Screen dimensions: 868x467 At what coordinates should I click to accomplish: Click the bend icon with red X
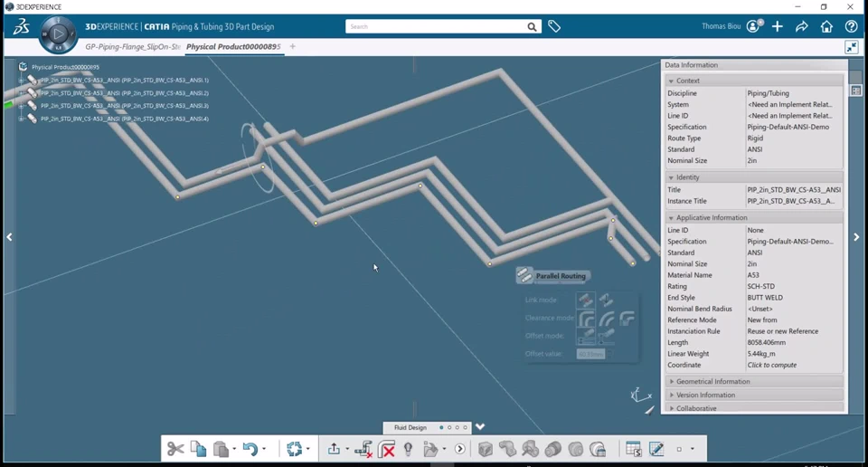tap(386, 449)
